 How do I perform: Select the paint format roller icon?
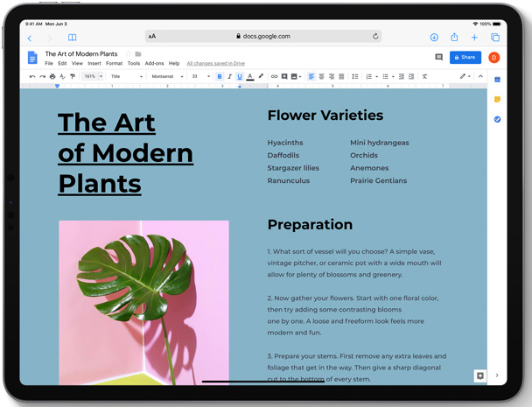73,77
